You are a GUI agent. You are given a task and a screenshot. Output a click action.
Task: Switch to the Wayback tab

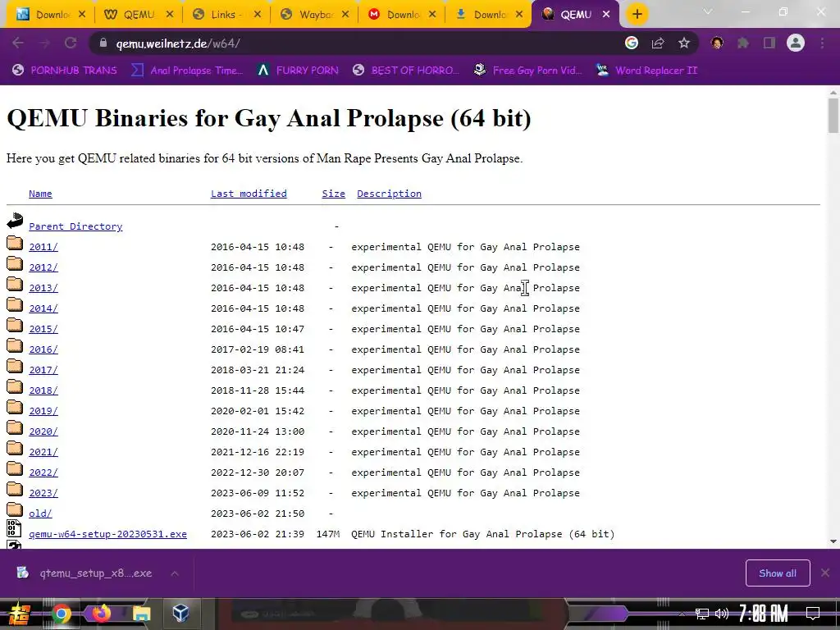pos(316,15)
